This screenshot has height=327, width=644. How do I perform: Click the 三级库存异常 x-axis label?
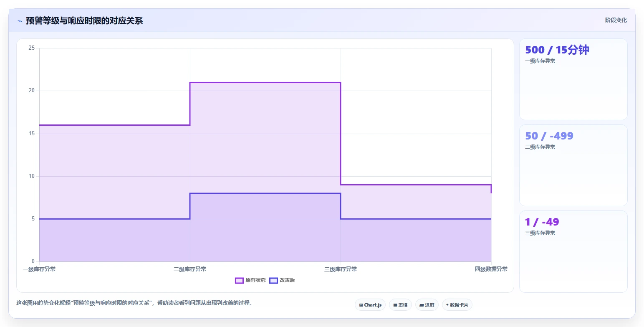tap(341, 269)
